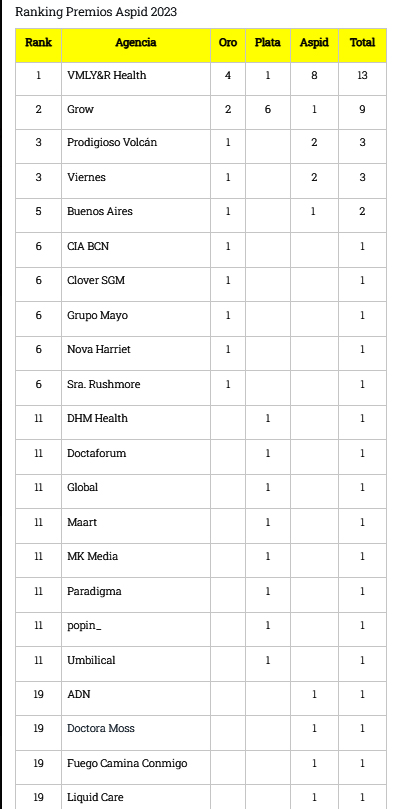
Task: Click the Total column header
Action: (x=362, y=45)
